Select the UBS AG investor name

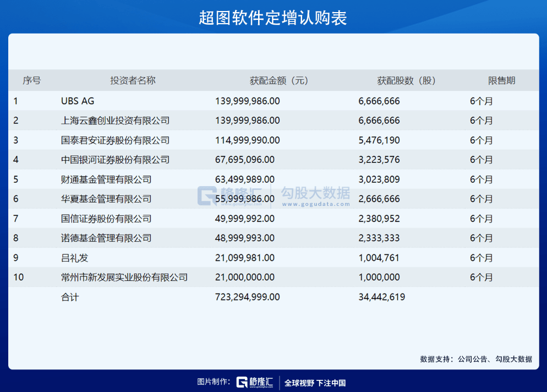pos(78,101)
